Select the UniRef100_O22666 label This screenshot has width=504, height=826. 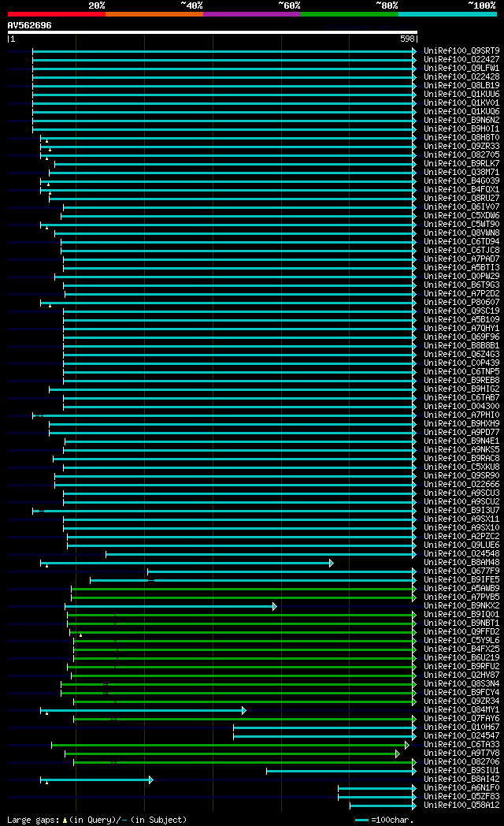(462, 484)
